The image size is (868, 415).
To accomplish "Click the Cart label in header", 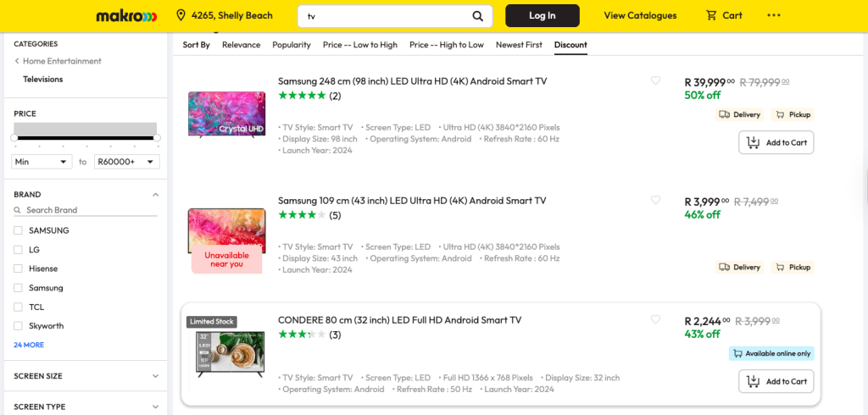I will (x=732, y=15).
